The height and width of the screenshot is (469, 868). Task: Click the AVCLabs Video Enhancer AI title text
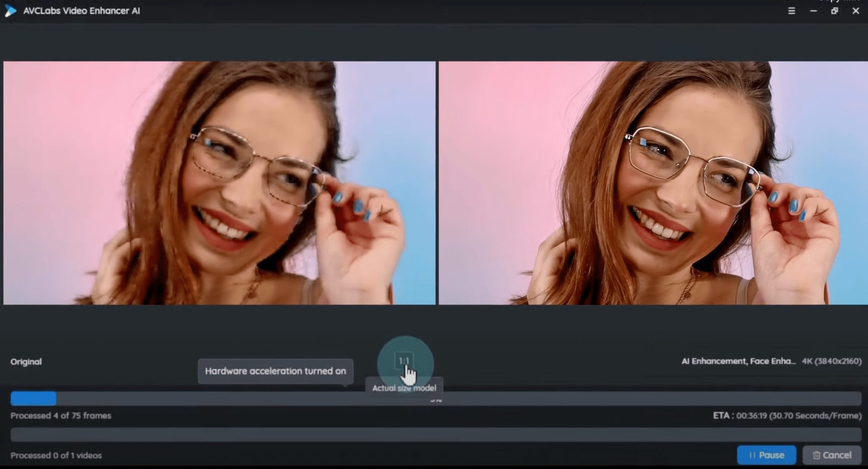(82, 11)
